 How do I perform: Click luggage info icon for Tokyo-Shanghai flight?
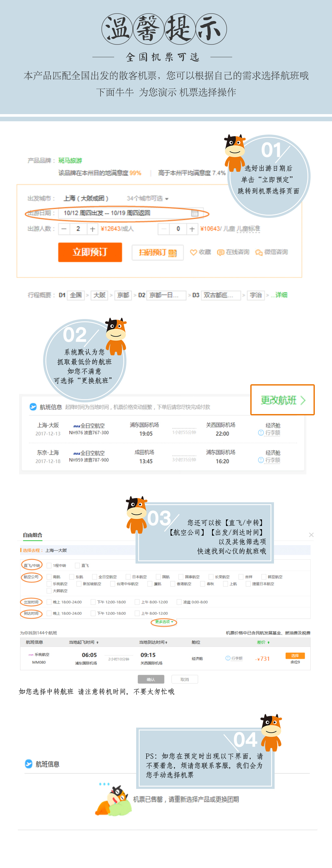point(261,460)
